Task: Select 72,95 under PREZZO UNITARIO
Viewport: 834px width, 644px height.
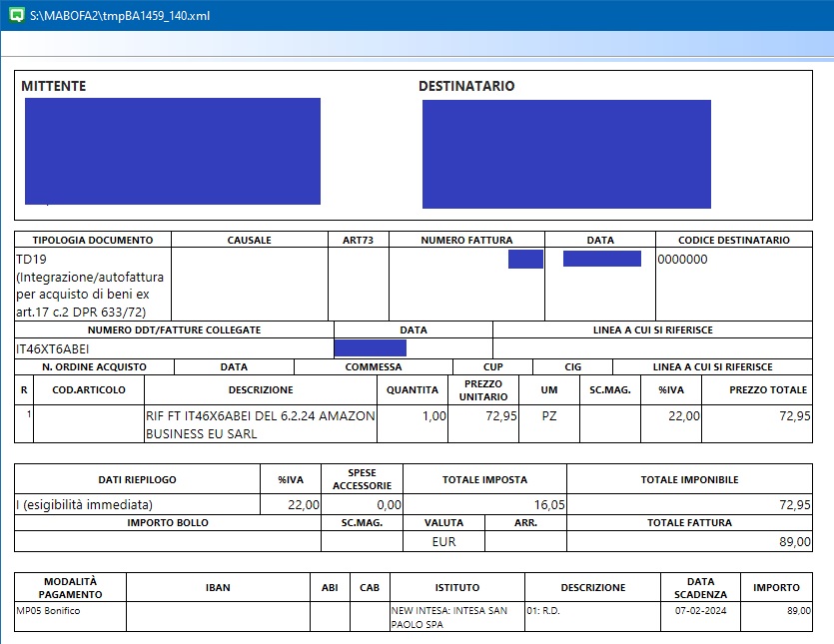Action: (x=501, y=416)
